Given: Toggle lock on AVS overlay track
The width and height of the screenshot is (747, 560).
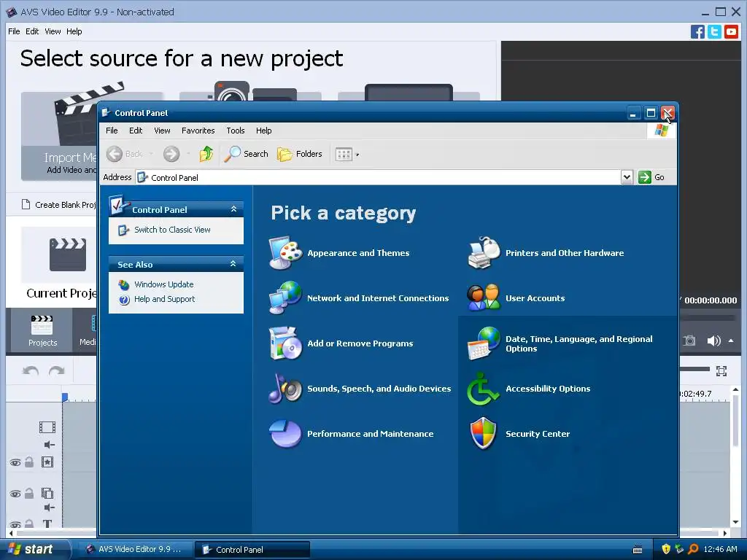Looking at the screenshot, I should [x=29, y=494].
